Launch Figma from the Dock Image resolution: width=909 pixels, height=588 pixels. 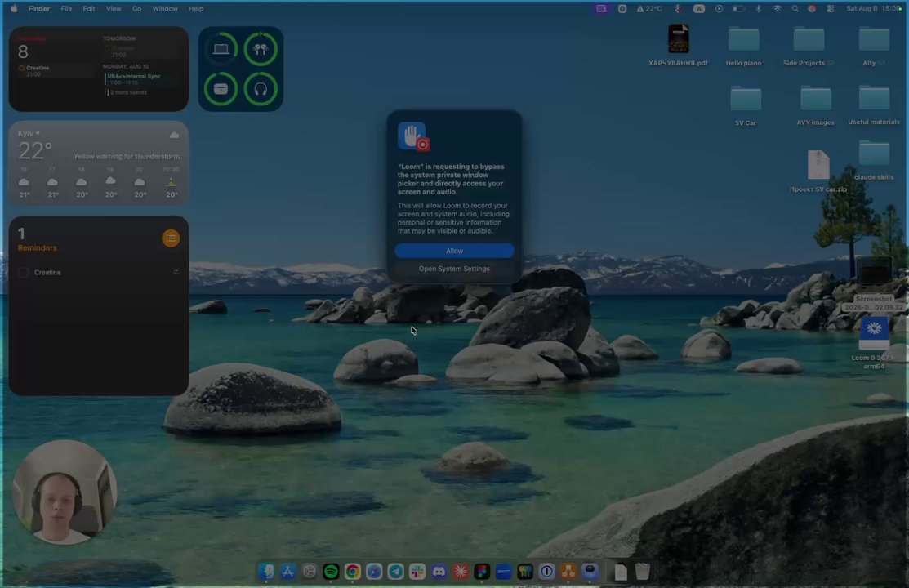pyautogui.click(x=482, y=572)
